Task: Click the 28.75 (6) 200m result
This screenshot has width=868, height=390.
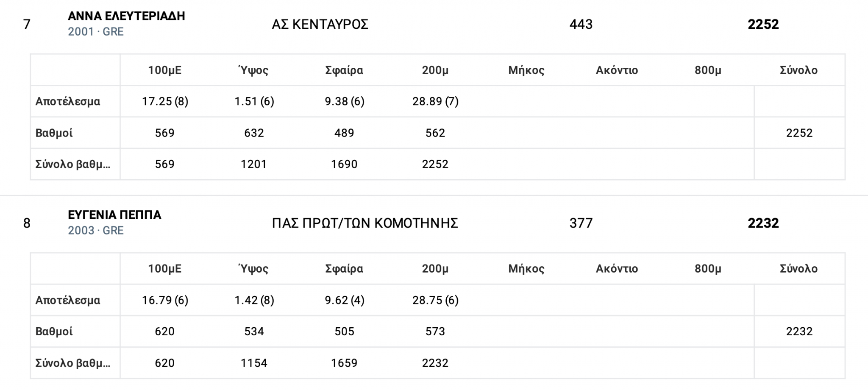Action: point(435,300)
